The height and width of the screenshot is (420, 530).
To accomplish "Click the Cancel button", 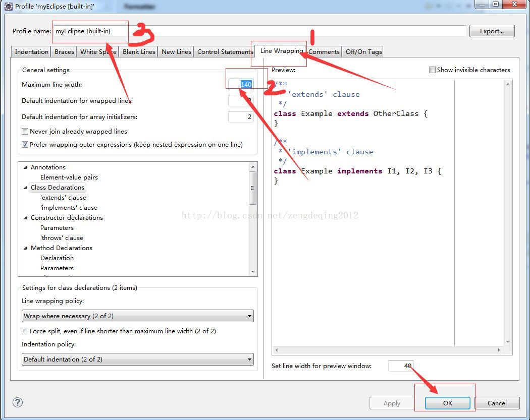I will point(497,403).
